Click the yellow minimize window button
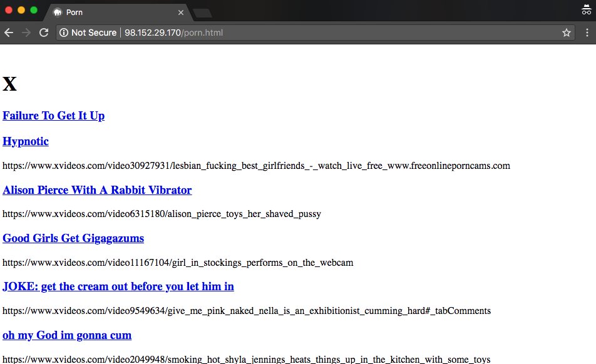 pyautogui.click(x=21, y=10)
